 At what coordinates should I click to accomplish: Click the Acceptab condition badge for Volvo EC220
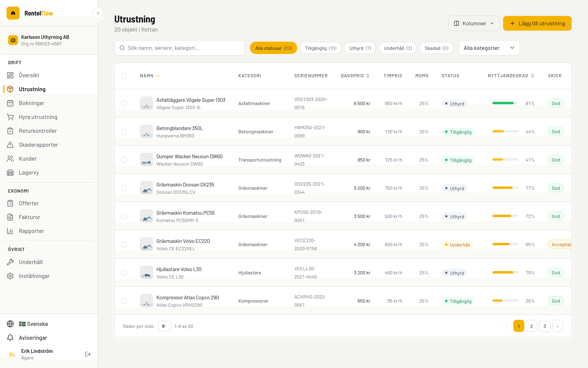coord(560,244)
